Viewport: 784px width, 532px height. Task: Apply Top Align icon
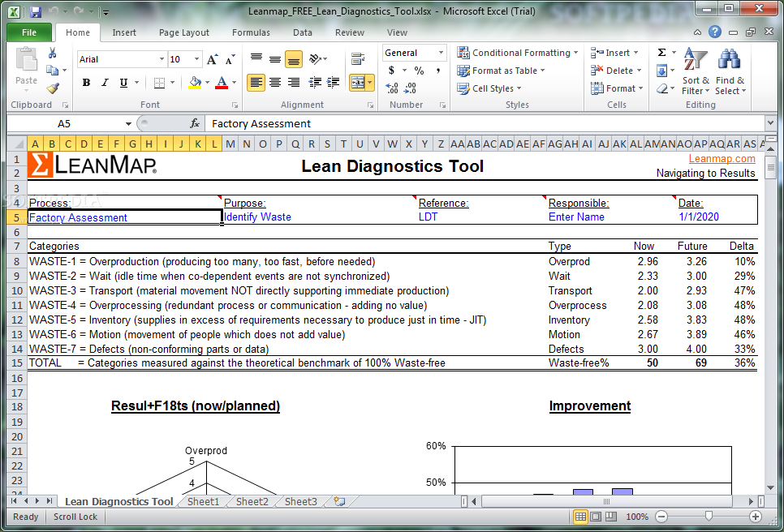[256, 59]
